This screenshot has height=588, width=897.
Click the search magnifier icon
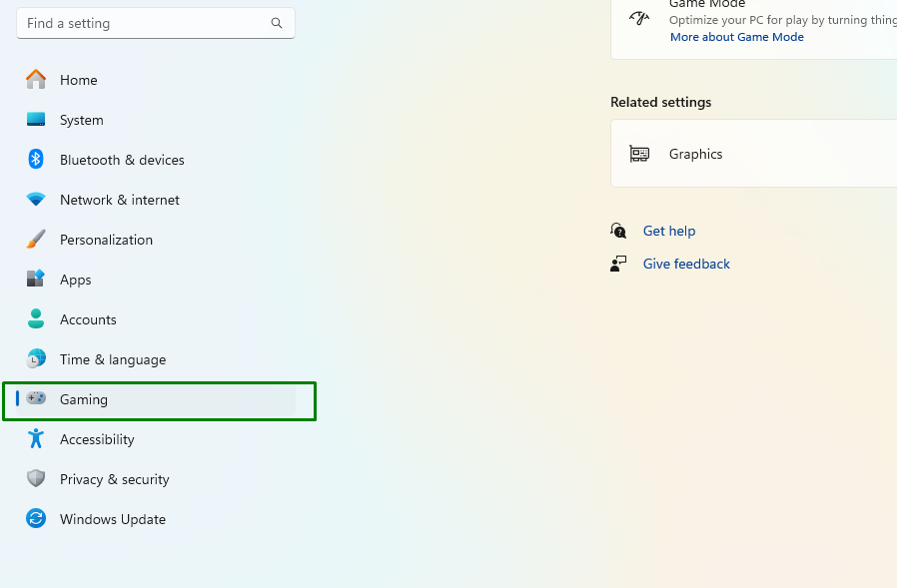277,23
